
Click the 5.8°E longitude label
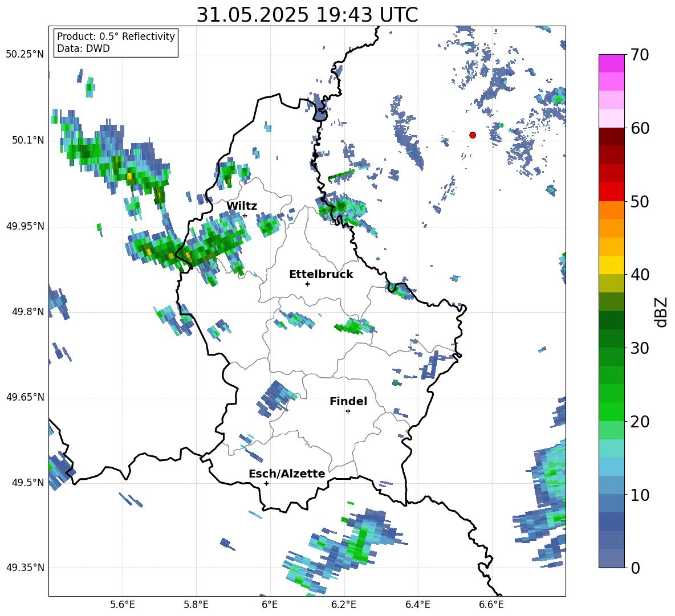coord(196,605)
